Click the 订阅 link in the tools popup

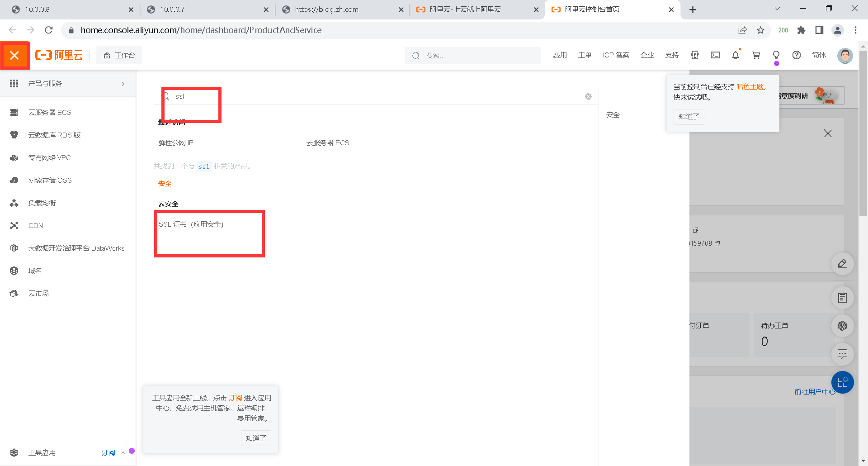pyautogui.click(x=235, y=398)
